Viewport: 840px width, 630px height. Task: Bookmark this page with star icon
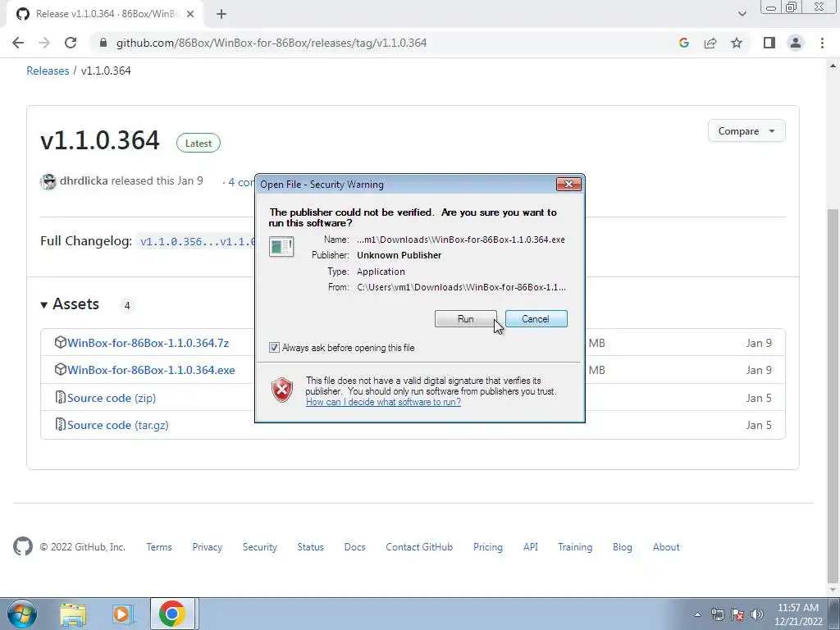[737, 43]
